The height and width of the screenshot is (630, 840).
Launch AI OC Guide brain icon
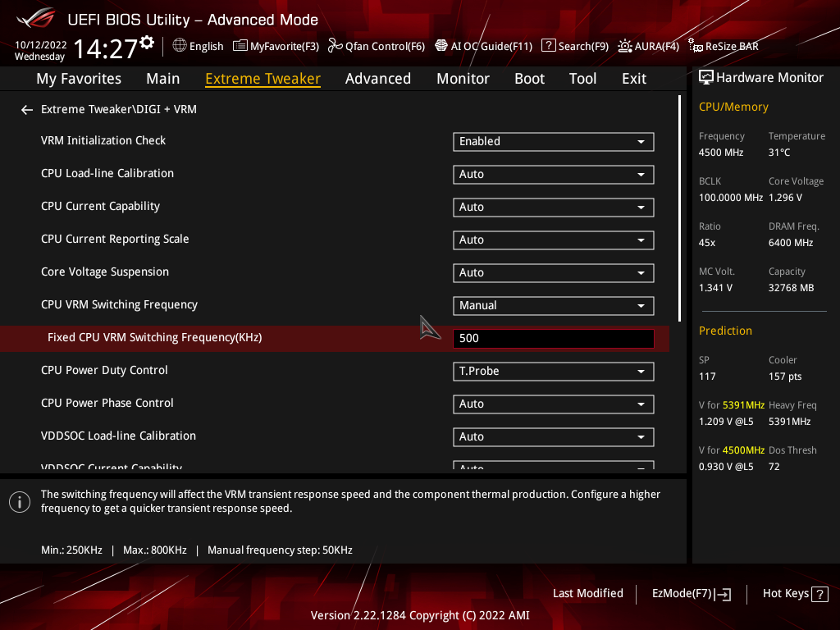click(441, 46)
